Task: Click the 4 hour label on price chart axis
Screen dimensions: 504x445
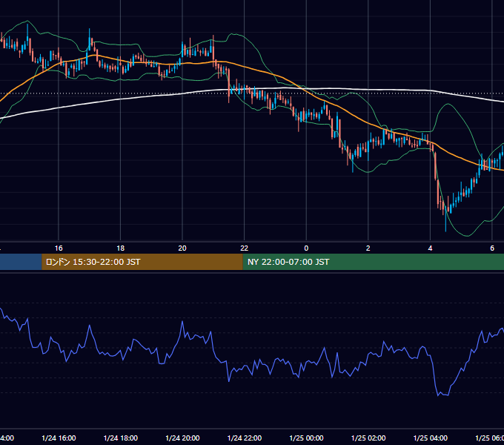Action: [x=430, y=248]
